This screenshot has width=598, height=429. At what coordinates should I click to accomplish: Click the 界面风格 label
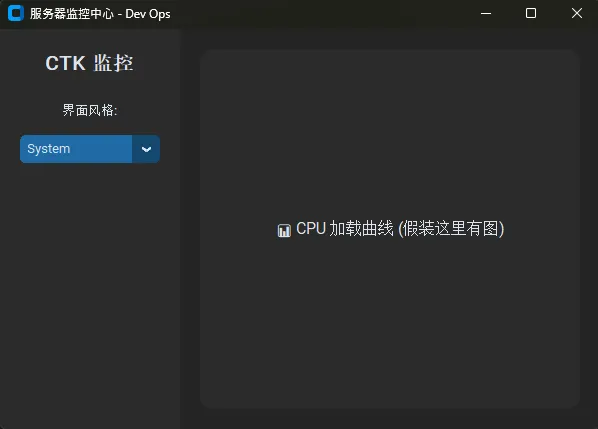tap(90, 111)
